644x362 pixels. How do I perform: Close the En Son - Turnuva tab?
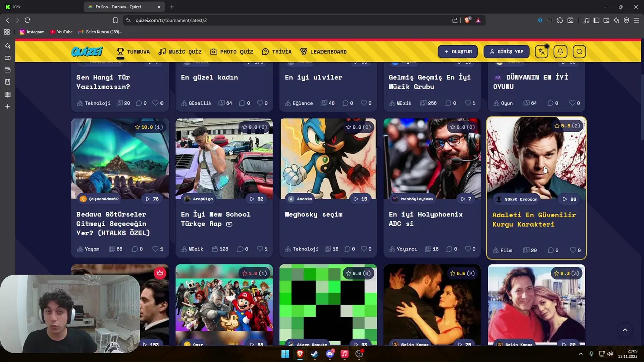(159, 7)
